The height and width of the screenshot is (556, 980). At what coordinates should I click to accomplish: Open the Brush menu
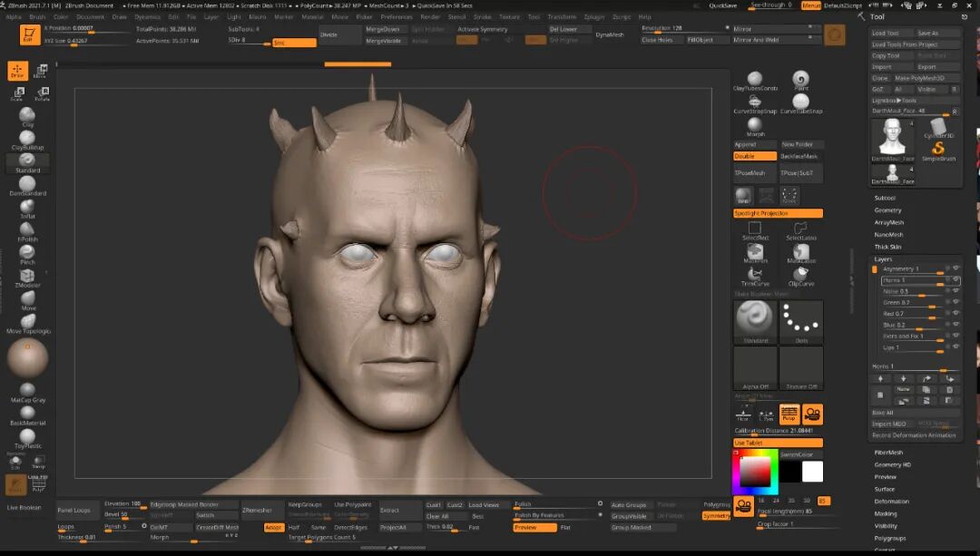coord(37,17)
